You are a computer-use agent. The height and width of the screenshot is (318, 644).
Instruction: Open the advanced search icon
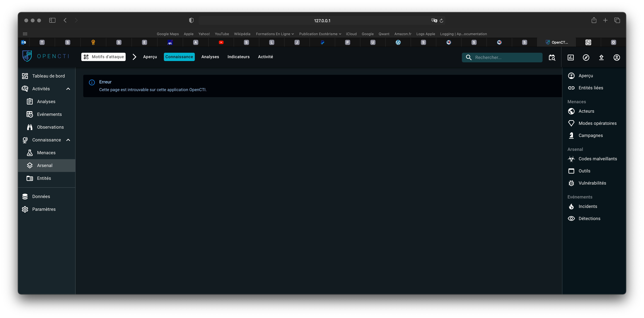point(552,58)
